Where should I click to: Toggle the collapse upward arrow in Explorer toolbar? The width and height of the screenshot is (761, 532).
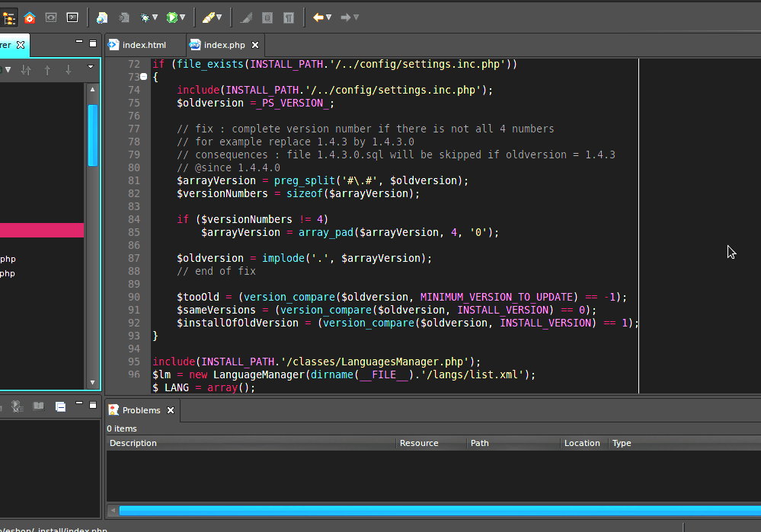coord(47,69)
